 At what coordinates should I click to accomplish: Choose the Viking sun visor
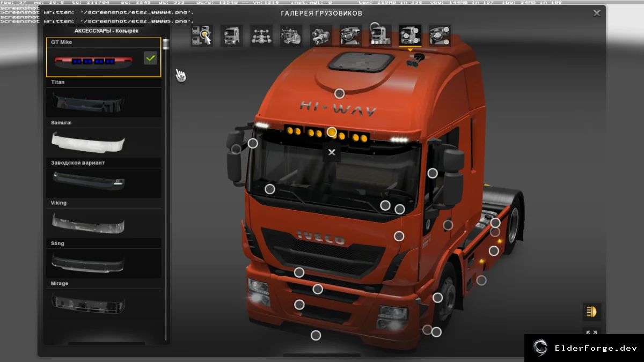[x=104, y=219]
